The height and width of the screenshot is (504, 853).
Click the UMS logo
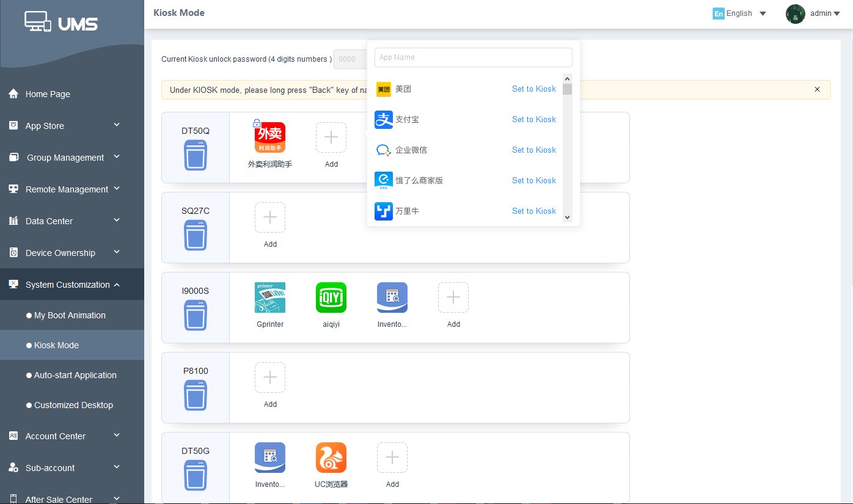coord(61,23)
